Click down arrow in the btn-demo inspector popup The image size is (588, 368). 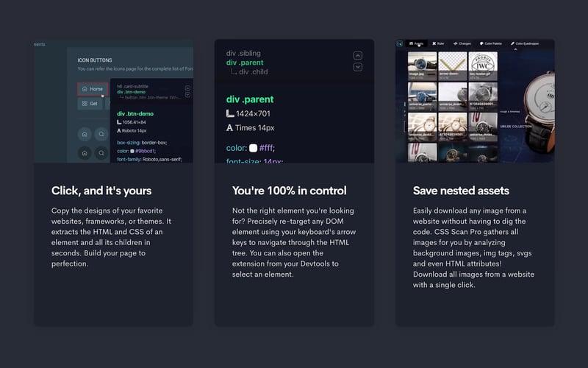[x=187, y=95]
